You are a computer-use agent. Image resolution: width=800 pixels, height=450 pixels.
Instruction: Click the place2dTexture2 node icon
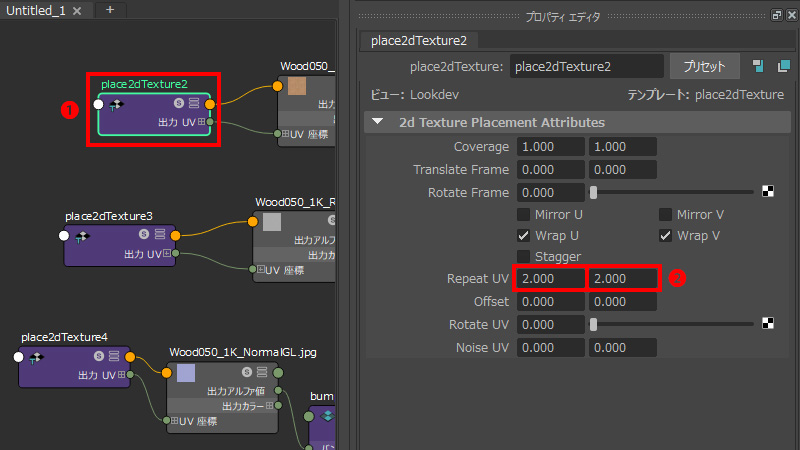(x=116, y=104)
